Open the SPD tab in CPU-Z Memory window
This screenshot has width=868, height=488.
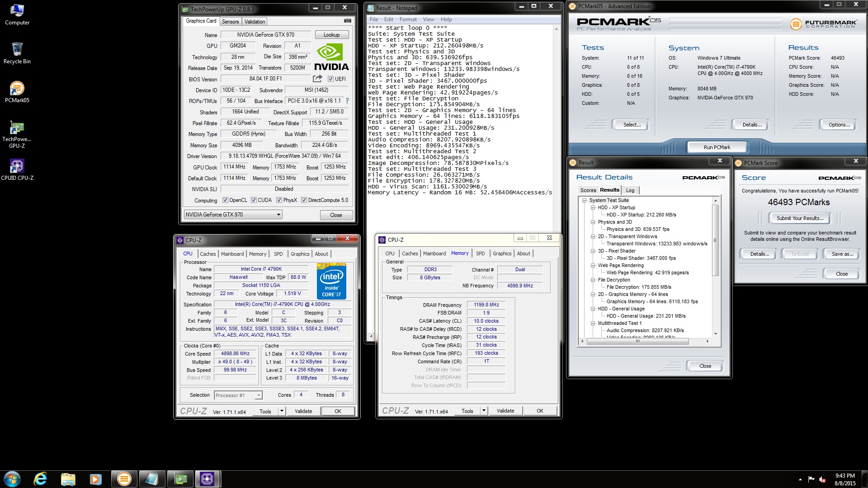pos(480,253)
